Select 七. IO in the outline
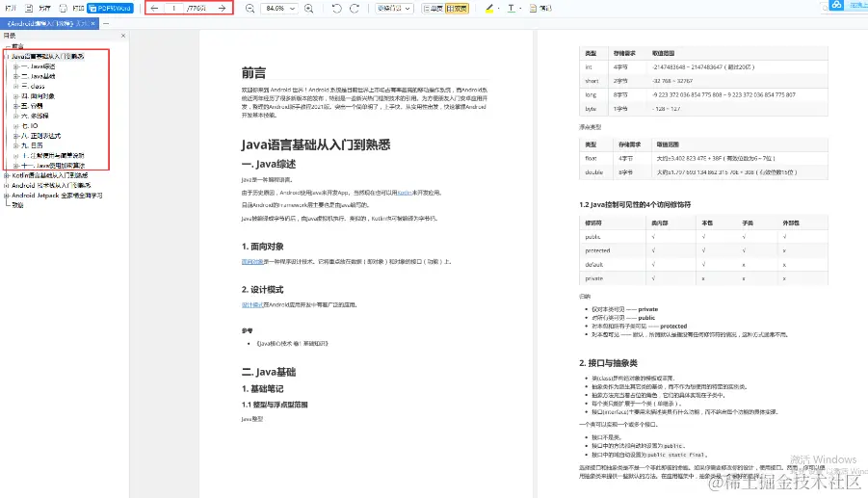 (x=30, y=125)
